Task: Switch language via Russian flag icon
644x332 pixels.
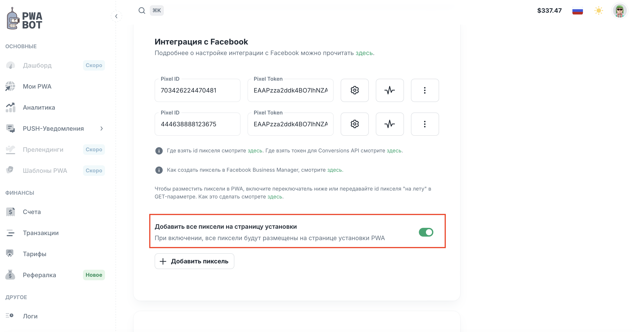Action: (577, 11)
